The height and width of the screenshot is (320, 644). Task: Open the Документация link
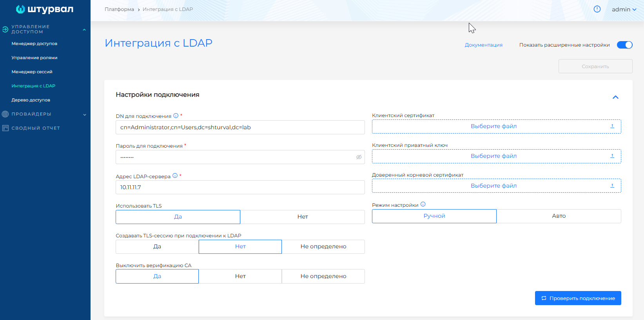pyautogui.click(x=483, y=45)
